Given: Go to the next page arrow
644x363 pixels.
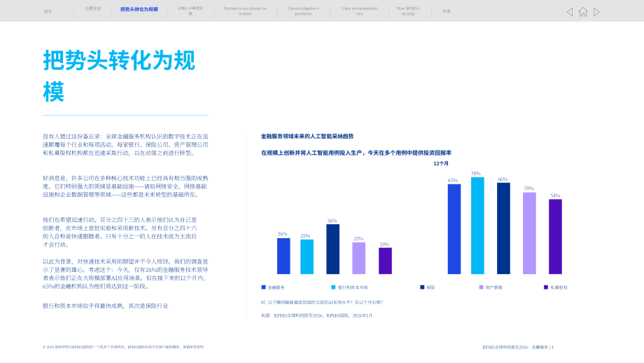Looking at the screenshot, I should click(x=597, y=12).
